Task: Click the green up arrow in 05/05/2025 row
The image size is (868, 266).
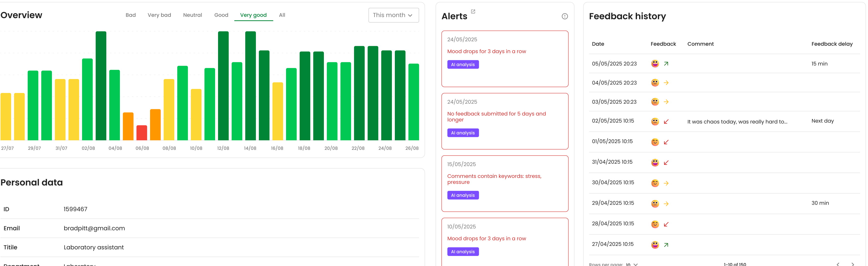Action: (666, 64)
